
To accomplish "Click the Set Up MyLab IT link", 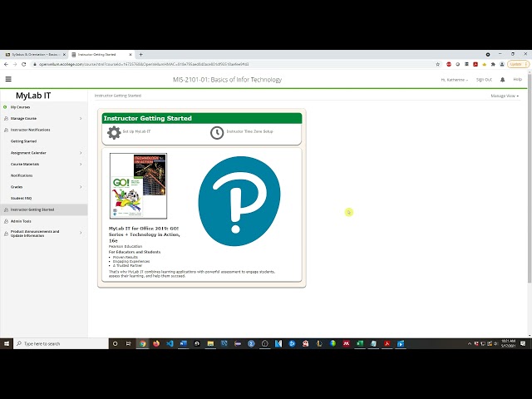I will click(x=136, y=131).
